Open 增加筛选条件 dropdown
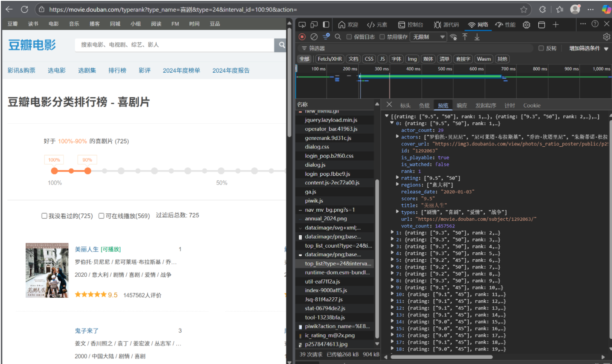Image resolution: width=612 pixels, height=364 pixels. click(x=588, y=48)
